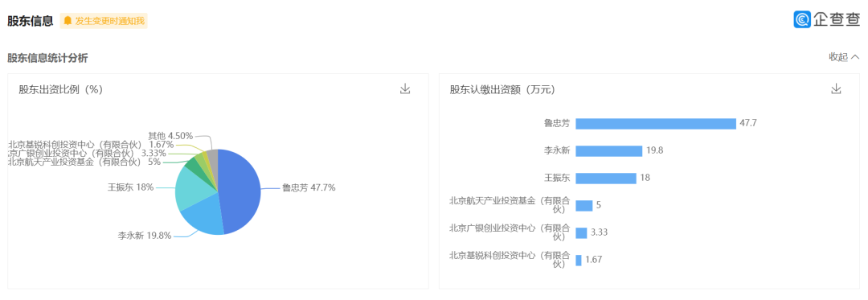Image resolution: width=868 pixels, height=300 pixels.
Task: Click the chevron arrow beside 收起
Action: (x=855, y=57)
